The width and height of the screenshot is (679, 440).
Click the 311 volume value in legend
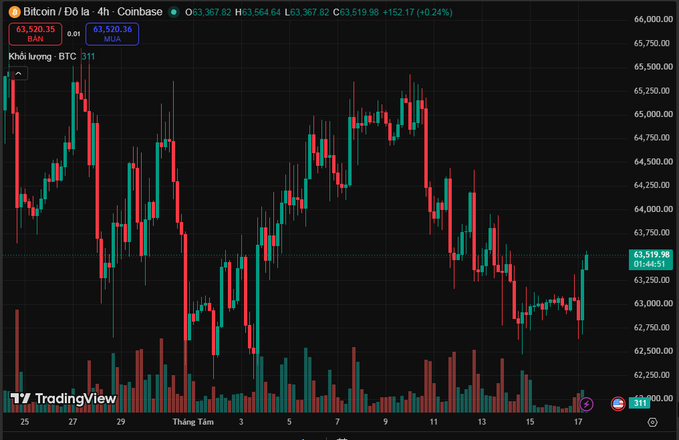(x=88, y=56)
